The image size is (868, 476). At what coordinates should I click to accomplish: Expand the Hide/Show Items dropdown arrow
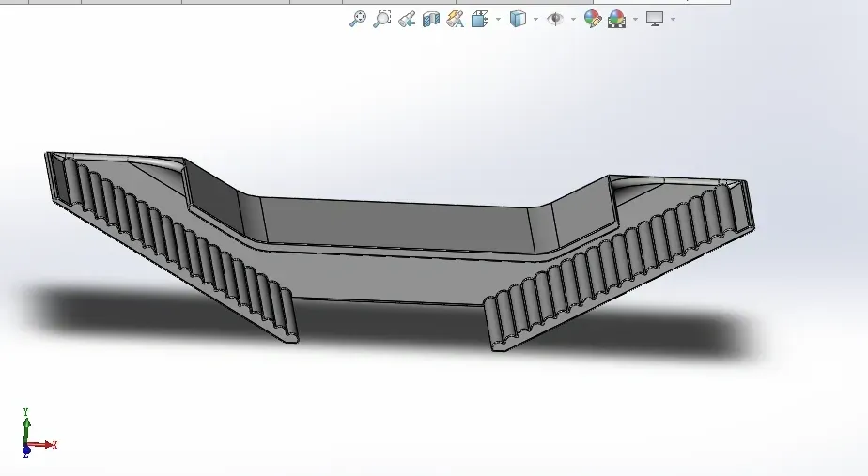573,20
